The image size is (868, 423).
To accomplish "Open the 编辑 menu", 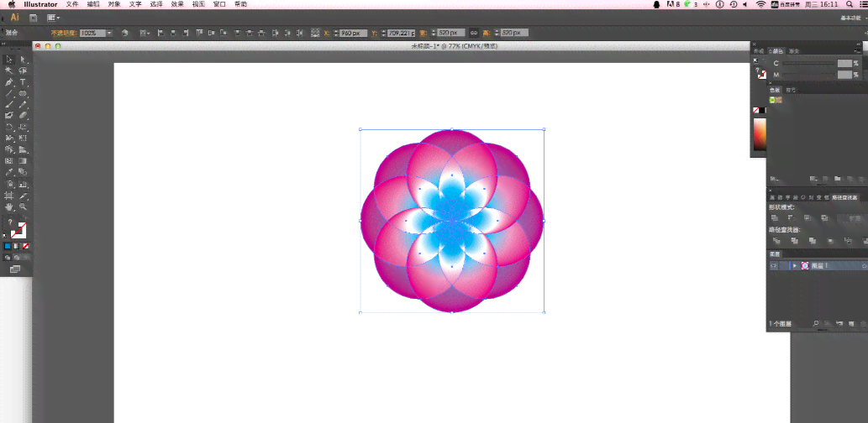I will pos(93,4).
